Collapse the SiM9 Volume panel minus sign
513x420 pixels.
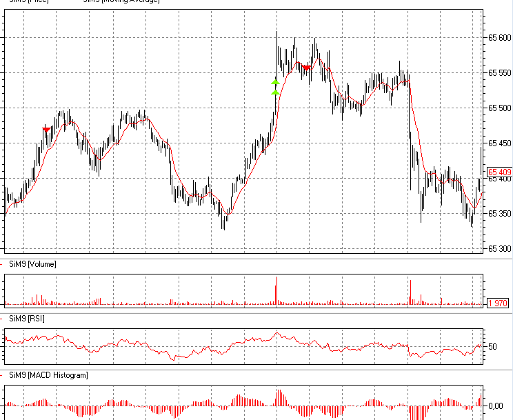pos(3,264)
